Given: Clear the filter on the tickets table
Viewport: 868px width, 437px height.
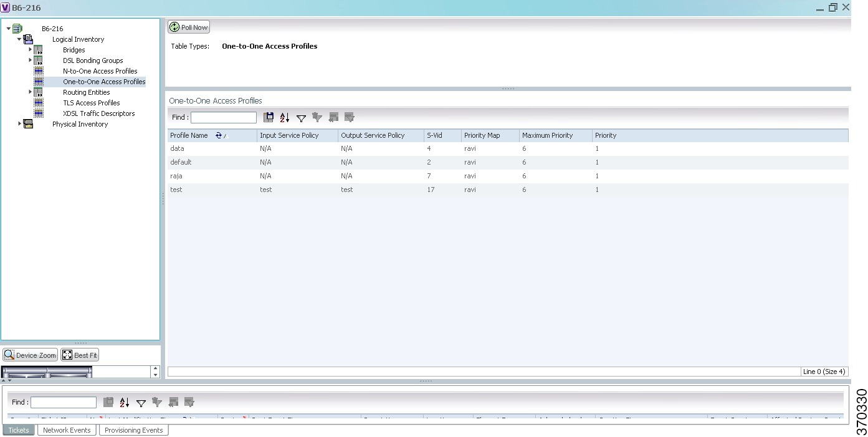Looking at the screenshot, I should (x=157, y=402).
